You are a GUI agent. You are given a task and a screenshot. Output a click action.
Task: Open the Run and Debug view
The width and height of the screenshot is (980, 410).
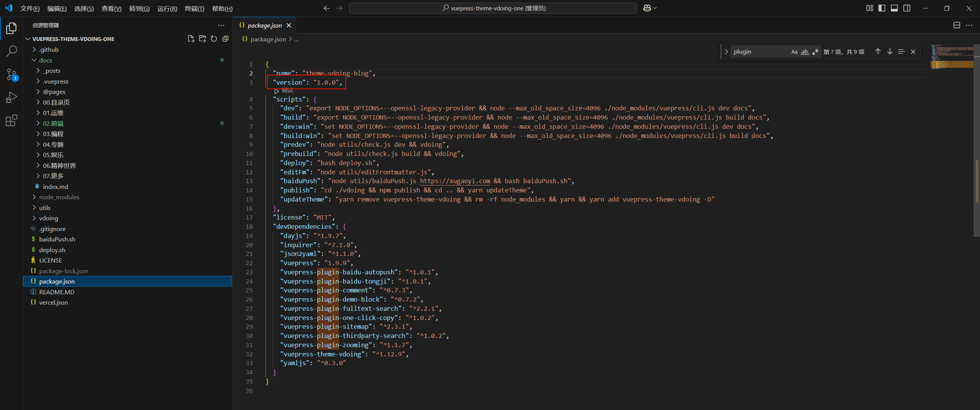click(11, 97)
